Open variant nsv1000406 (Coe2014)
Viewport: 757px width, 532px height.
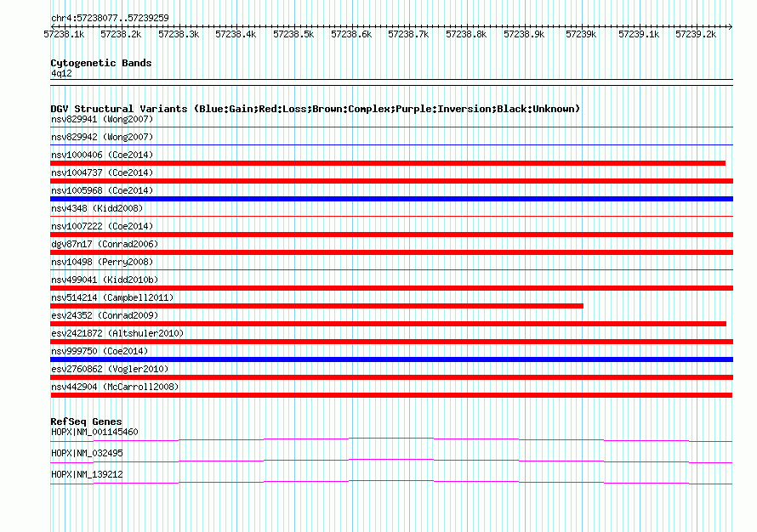tap(102, 155)
